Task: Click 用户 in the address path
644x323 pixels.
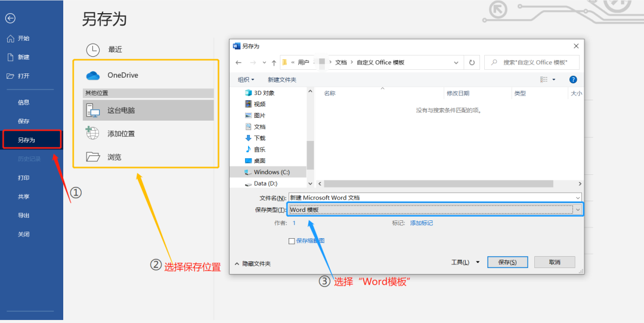Action: point(304,63)
